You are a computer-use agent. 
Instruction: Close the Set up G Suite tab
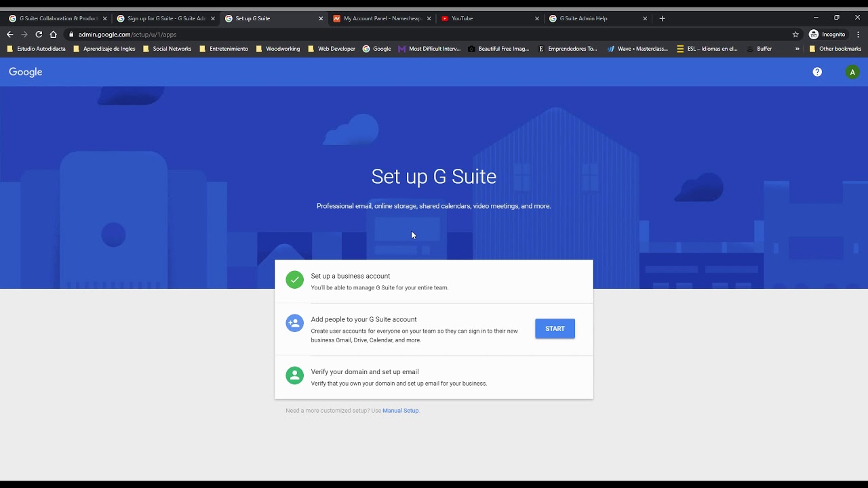[x=321, y=18]
